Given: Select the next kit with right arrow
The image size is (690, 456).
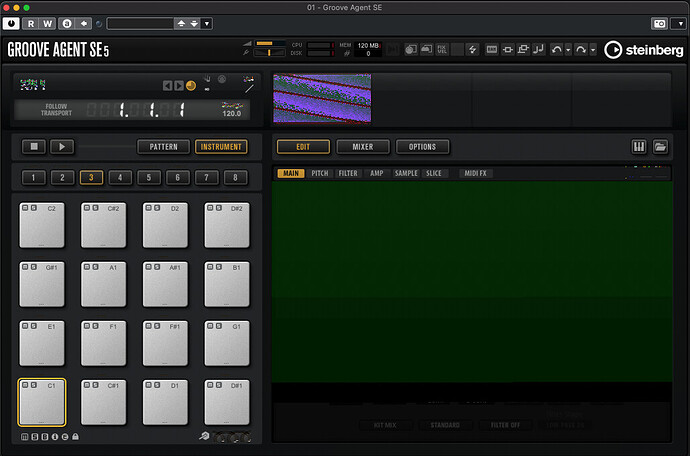Looking at the screenshot, I should click(178, 85).
